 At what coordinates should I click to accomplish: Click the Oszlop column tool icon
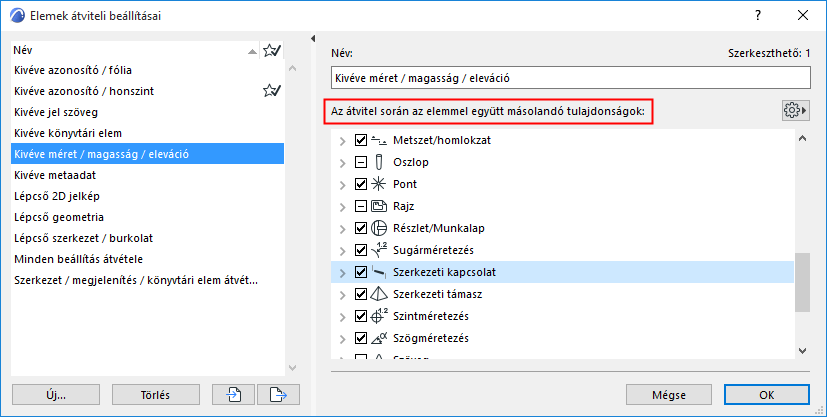pos(380,162)
